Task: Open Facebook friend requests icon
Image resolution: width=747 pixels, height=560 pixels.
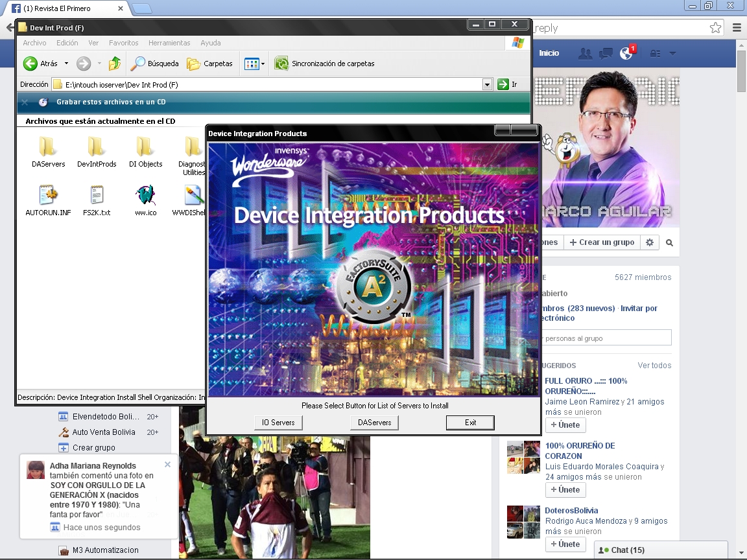Action: (x=585, y=53)
